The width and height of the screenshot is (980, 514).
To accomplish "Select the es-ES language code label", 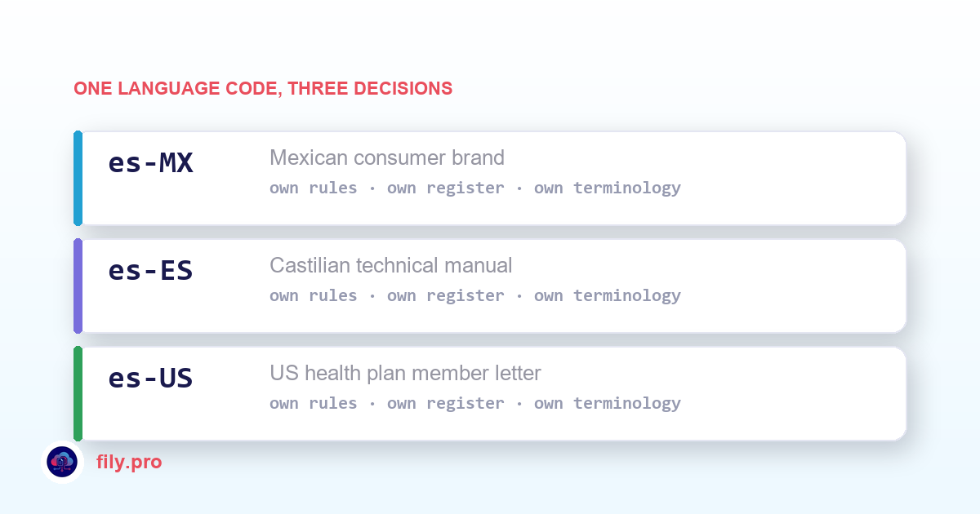I will point(150,271).
